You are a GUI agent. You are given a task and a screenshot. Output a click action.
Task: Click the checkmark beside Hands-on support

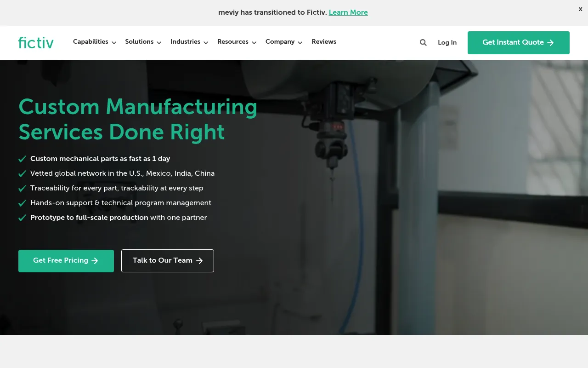pyautogui.click(x=22, y=203)
